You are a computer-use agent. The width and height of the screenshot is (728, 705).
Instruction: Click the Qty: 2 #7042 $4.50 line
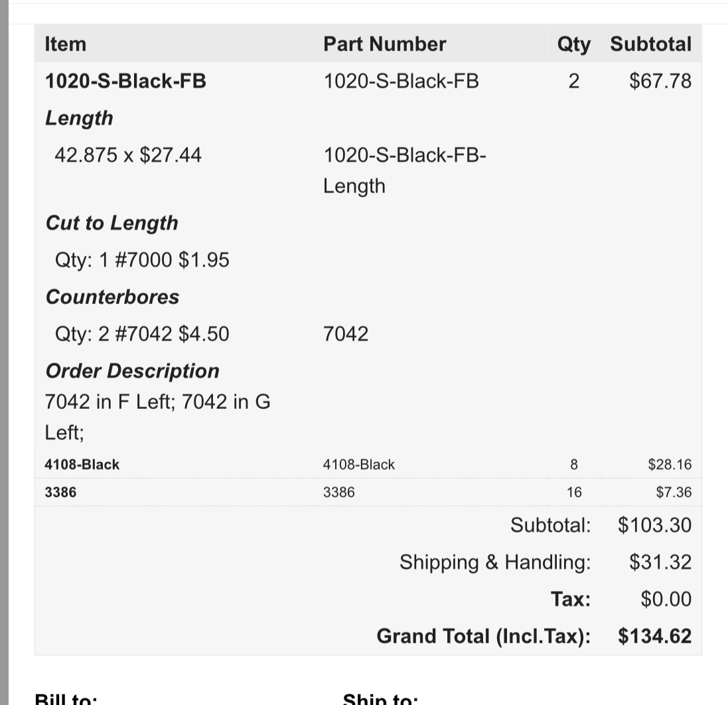(142, 334)
